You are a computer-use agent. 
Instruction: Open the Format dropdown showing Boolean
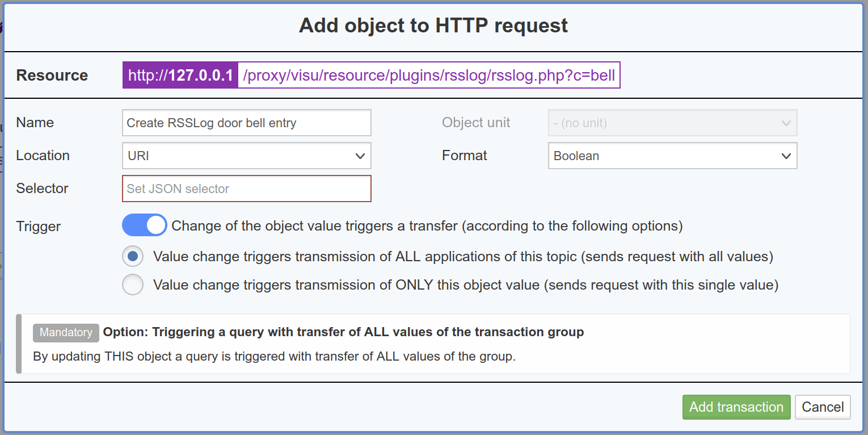[x=672, y=156]
